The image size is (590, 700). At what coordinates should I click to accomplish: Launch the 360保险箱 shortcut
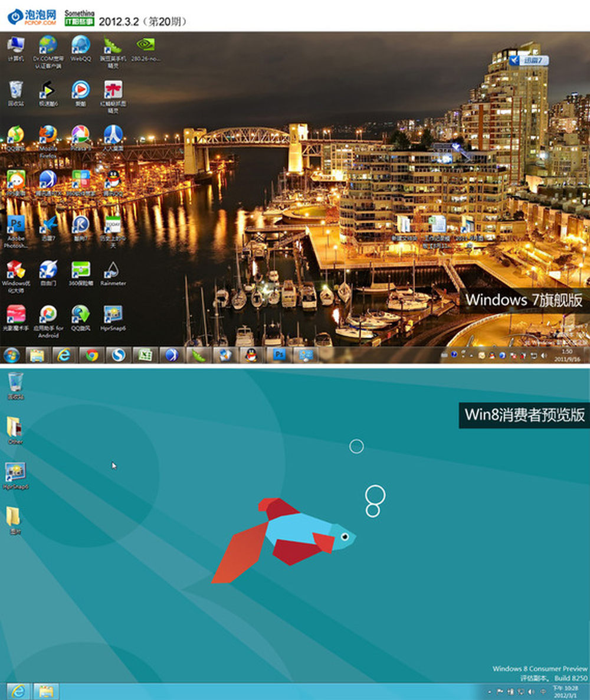[81, 273]
